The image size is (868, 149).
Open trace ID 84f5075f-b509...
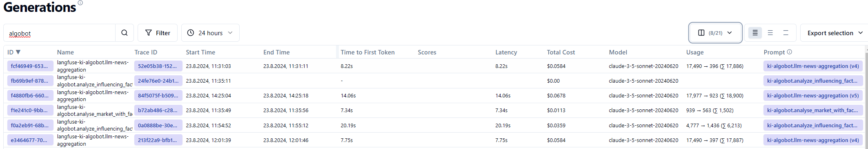tap(158, 95)
